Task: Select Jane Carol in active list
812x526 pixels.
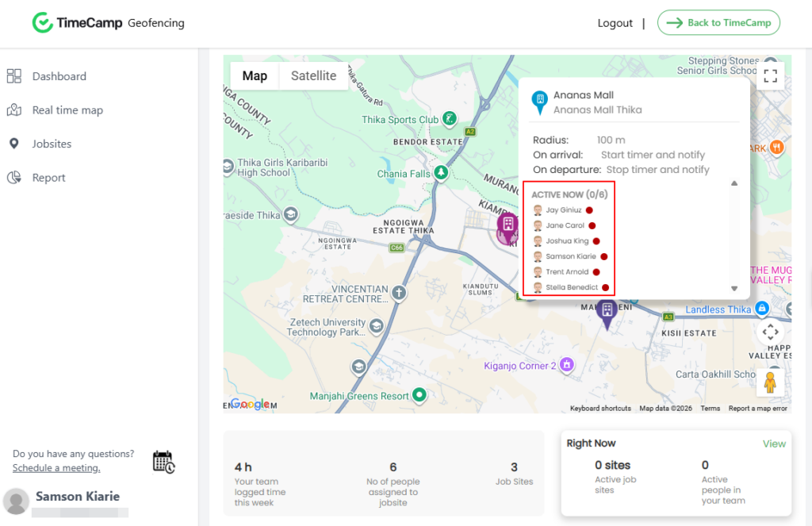Action: 565,225
